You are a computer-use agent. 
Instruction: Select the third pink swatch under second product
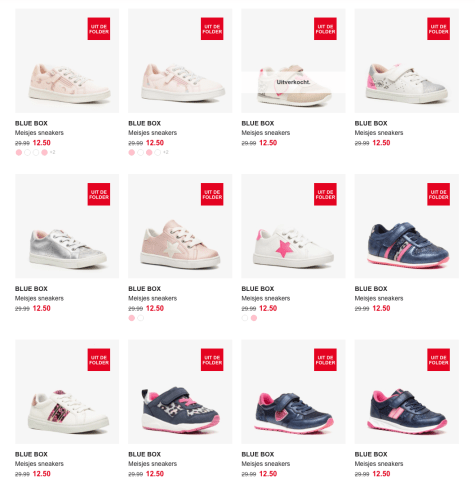[149, 152]
